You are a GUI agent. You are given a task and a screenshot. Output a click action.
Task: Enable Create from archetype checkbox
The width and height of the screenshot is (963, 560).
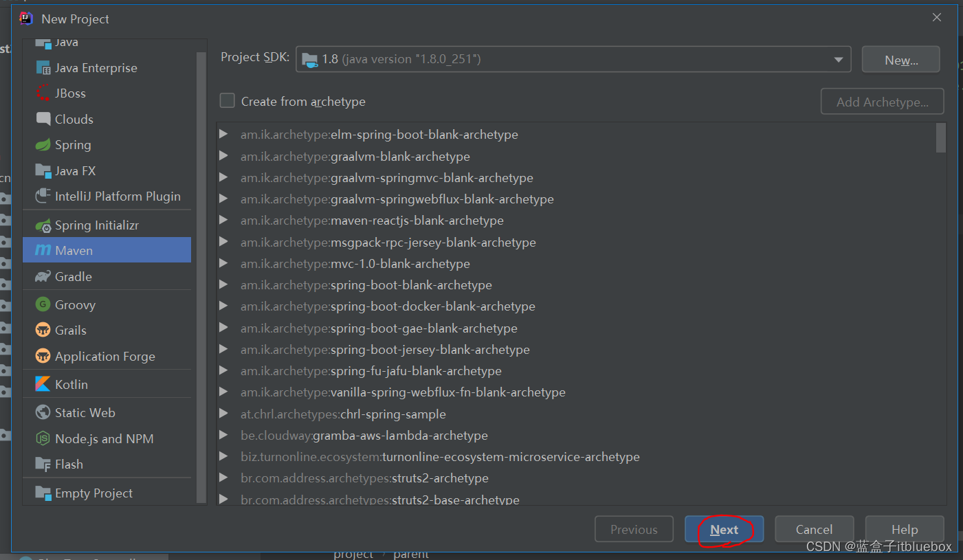(228, 101)
